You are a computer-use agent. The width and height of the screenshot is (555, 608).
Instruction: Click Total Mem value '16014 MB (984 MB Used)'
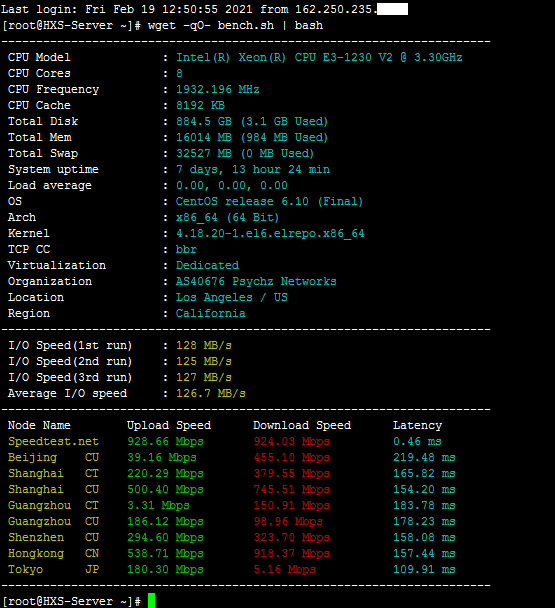point(252,137)
